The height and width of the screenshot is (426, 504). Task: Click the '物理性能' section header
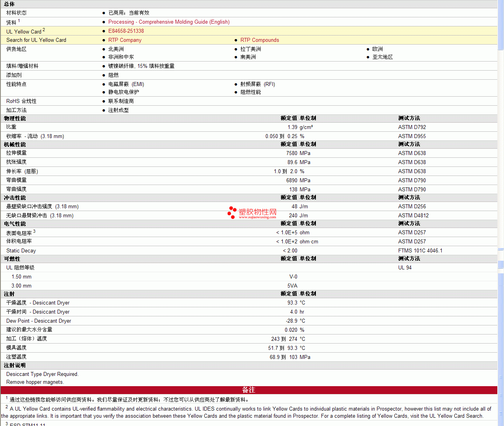[x=15, y=118]
